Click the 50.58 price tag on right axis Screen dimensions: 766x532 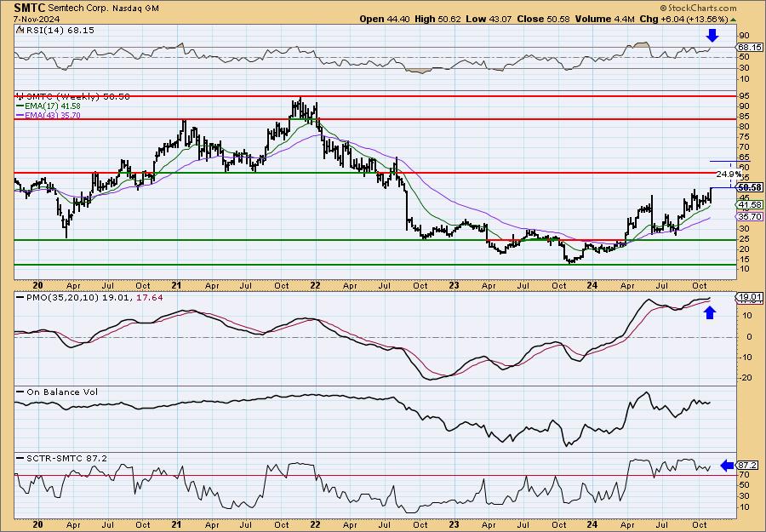(x=751, y=187)
